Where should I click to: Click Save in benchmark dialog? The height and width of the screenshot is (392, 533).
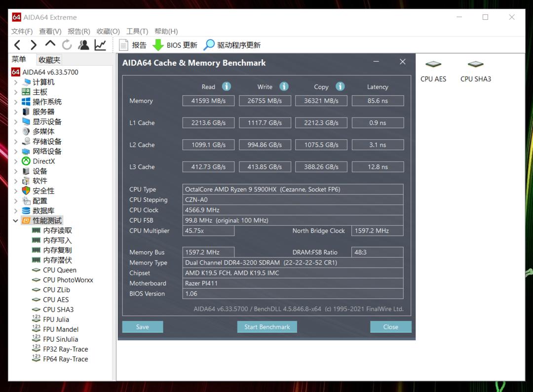pos(143,327)
